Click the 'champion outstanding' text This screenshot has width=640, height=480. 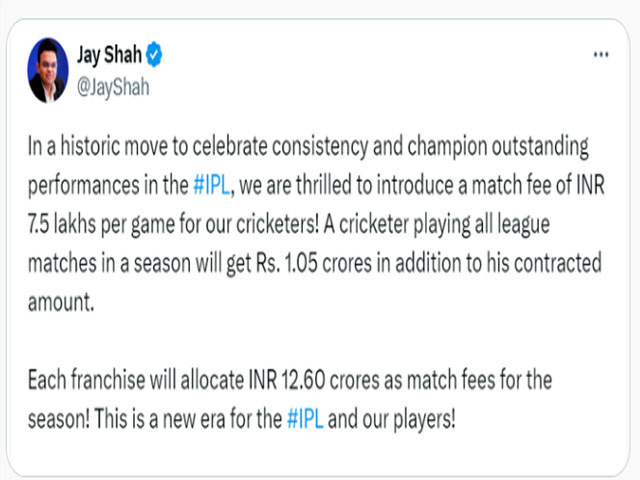tap(510, 148)
